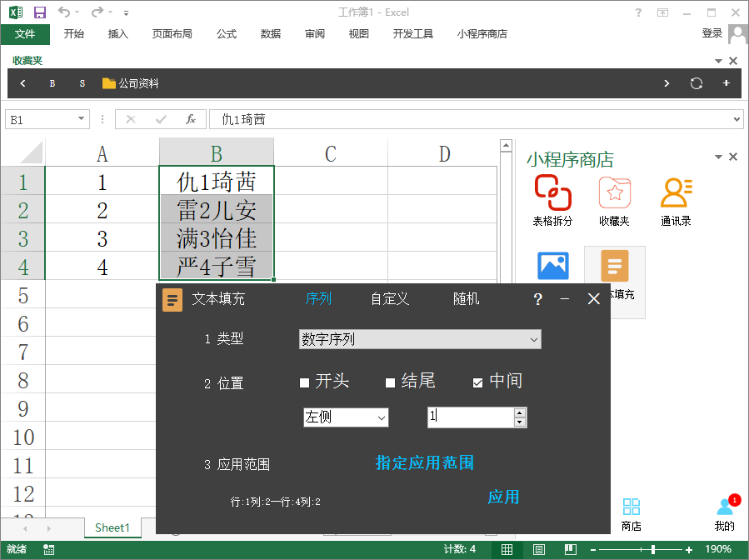Switch to Page Break Preview
This screenshot has height=560, width=749.
click(571, 549)
